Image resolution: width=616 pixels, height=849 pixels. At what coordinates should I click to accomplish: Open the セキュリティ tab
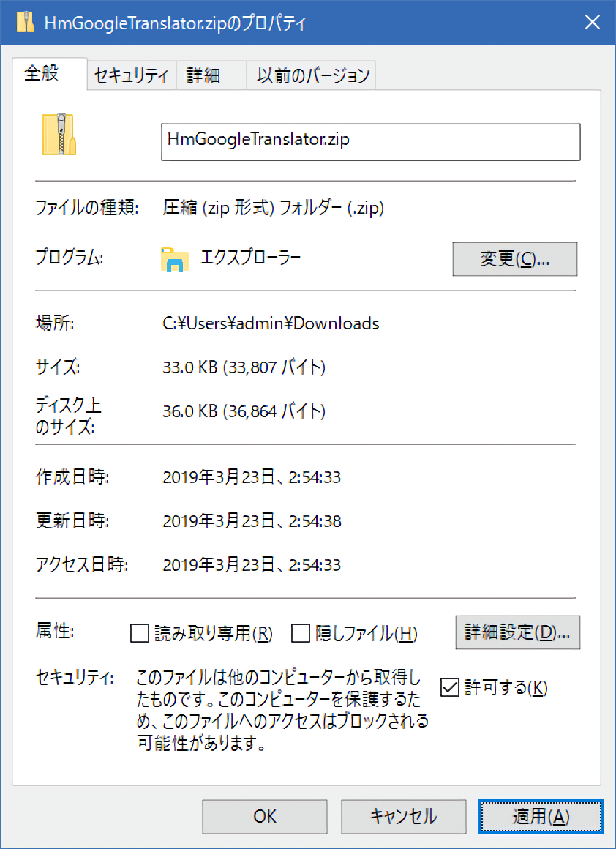(132, 76)
